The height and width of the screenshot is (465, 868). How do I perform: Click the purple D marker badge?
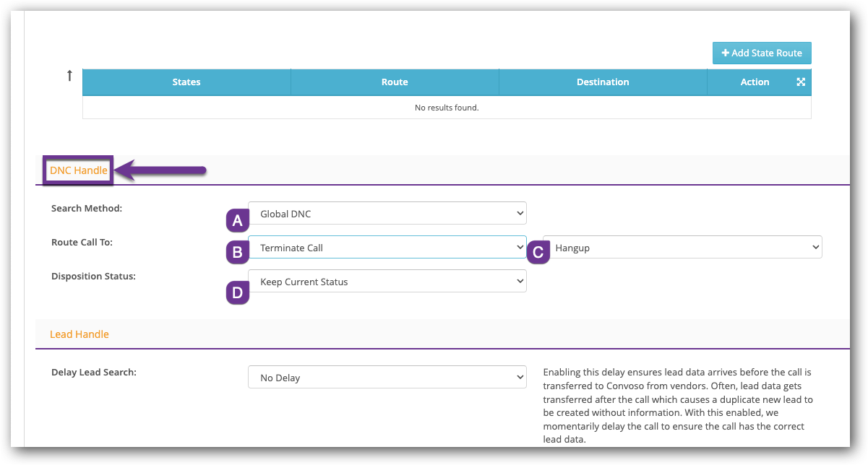(x=238, y=292)
